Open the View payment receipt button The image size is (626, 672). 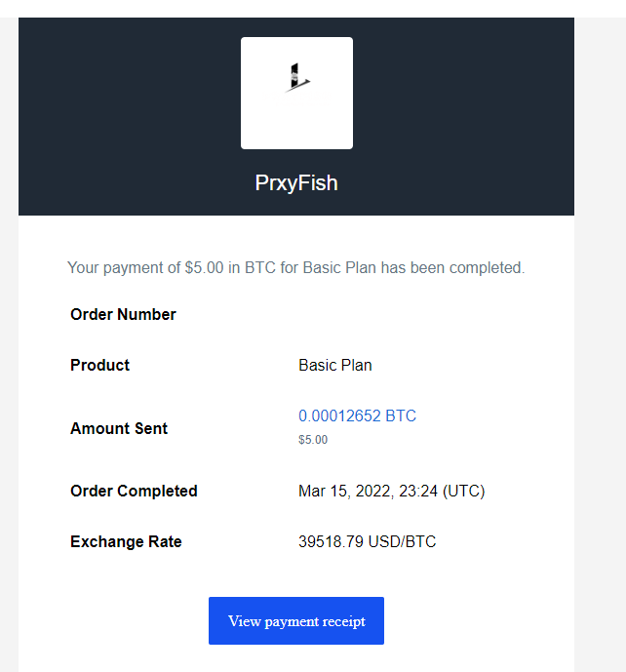pos(296,620)
